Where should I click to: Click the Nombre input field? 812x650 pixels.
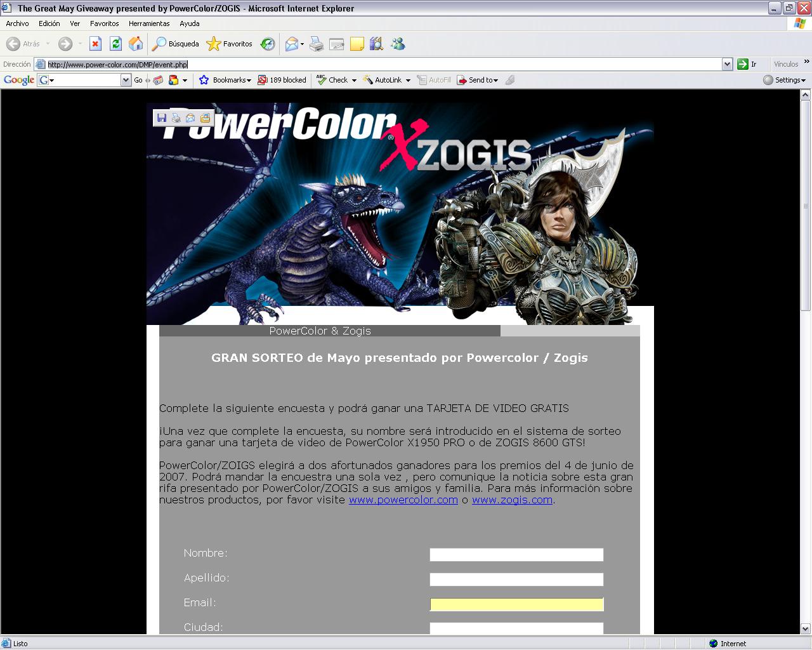(x=516, y=555)
